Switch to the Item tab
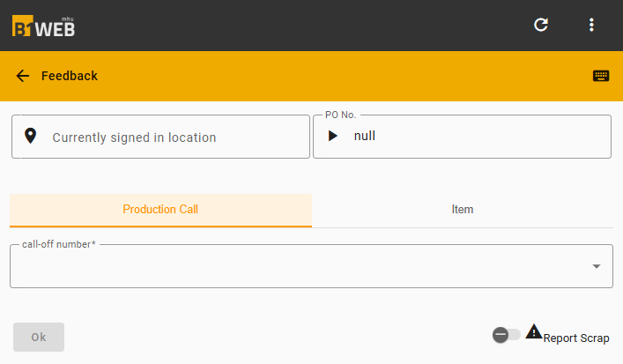The width and height of the screenshot is (623, 364). coord(463,210)
